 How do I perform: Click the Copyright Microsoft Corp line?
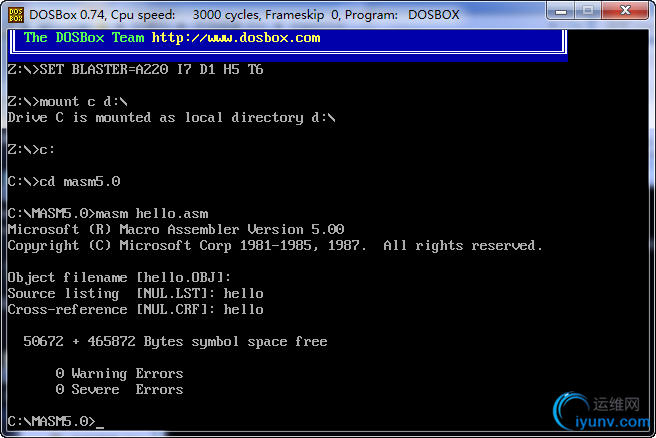click(x=275, y=246)
